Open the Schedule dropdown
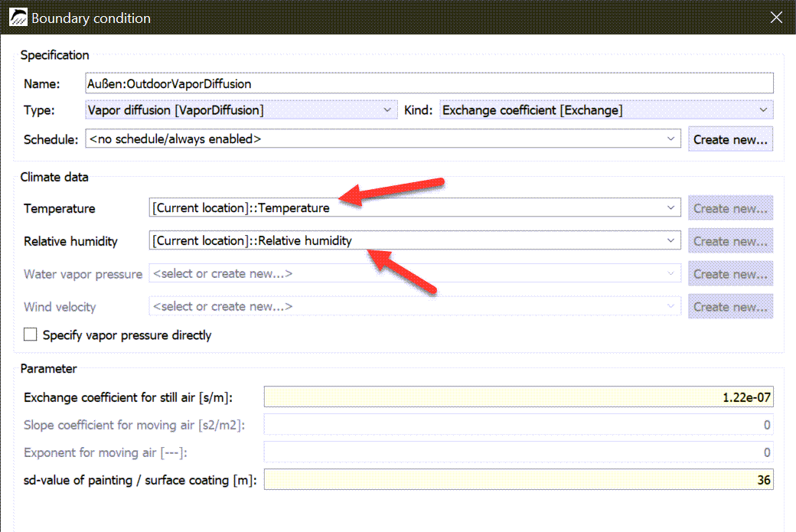 [x=383, y=139]
